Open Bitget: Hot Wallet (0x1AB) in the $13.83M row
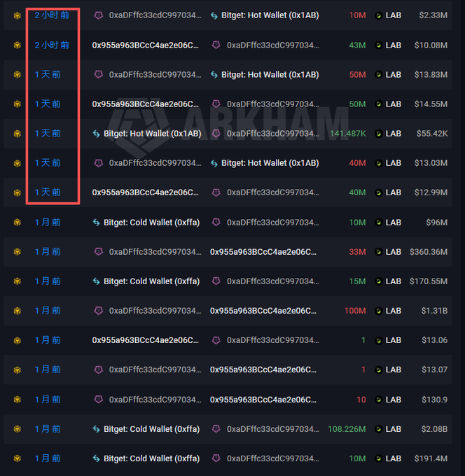Image resolution: width=465 pixels, height=476 pixels. coord(270,75)
